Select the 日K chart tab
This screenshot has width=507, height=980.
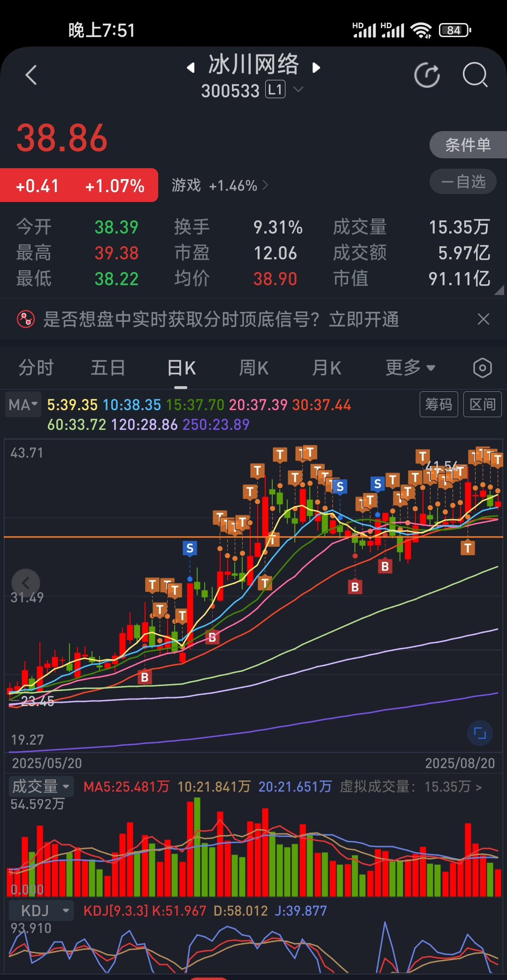click(x=181, y=368)
